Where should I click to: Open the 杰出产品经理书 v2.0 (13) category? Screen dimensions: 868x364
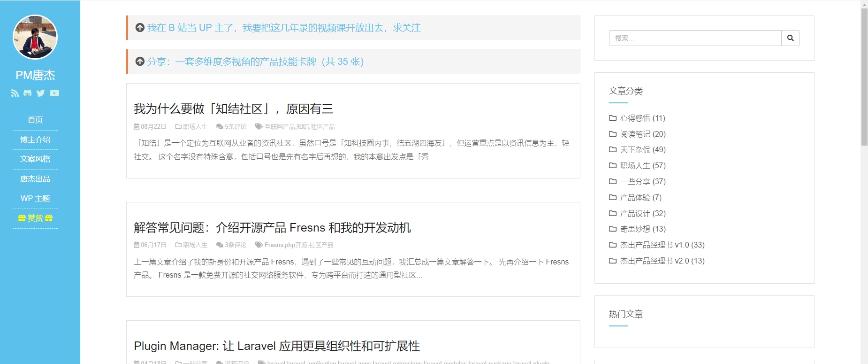pyautogui.click(x=662, y=261)
